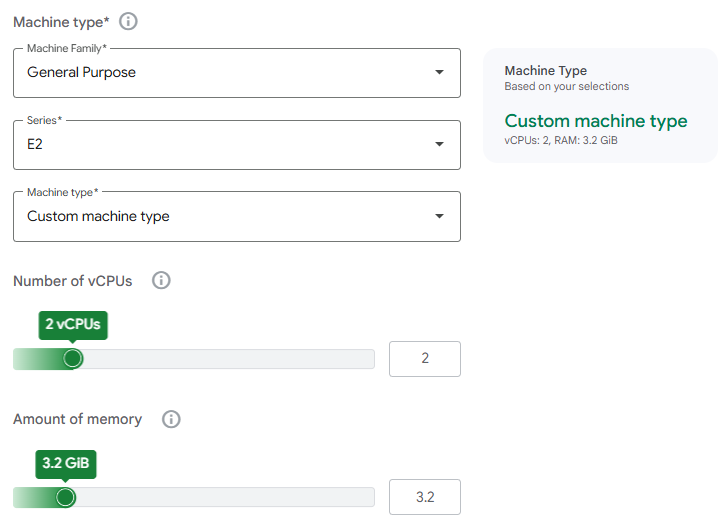
Task: Select the General Purpose text in Machine Family
Action: (81, 72)
